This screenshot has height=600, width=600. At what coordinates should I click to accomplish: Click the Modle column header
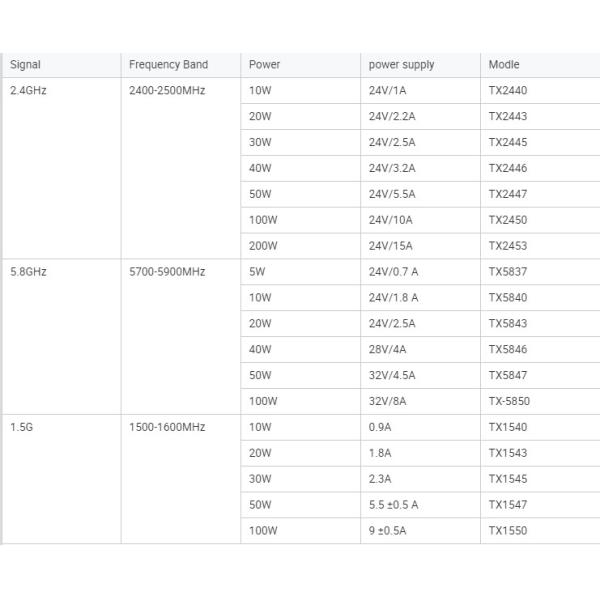click(504, 65)
